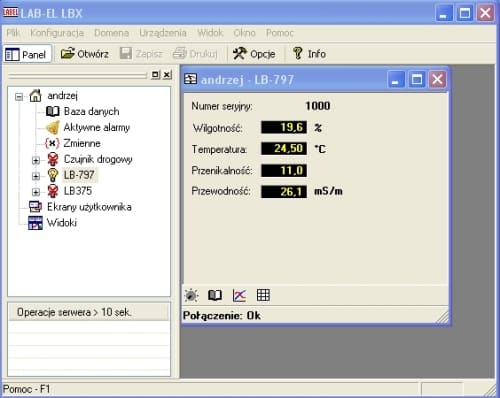Image resolution: width=500 pixels, height=398 pixels.
Task: Click Pomoc - F1 status bar text
Action: tap(26, 389)
